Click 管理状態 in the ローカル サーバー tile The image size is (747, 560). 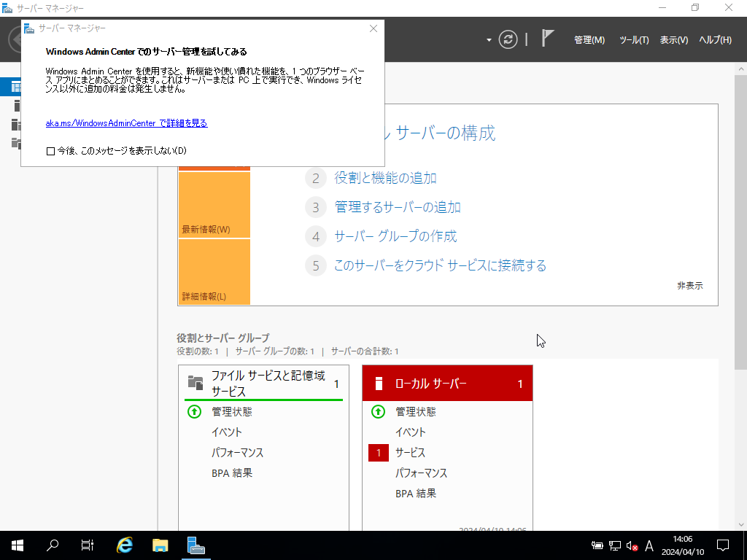click(416, 411)
